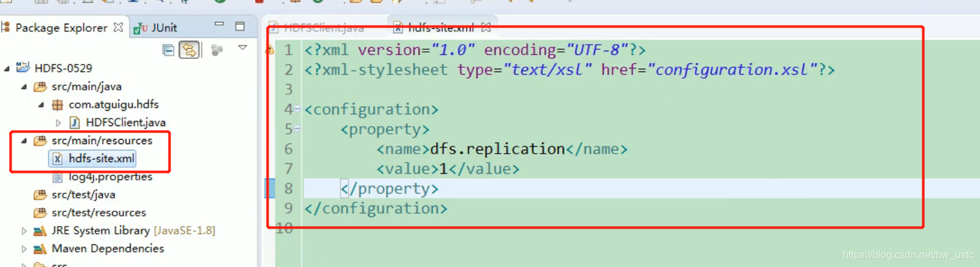Minimize the Package Explorer view

220,25
